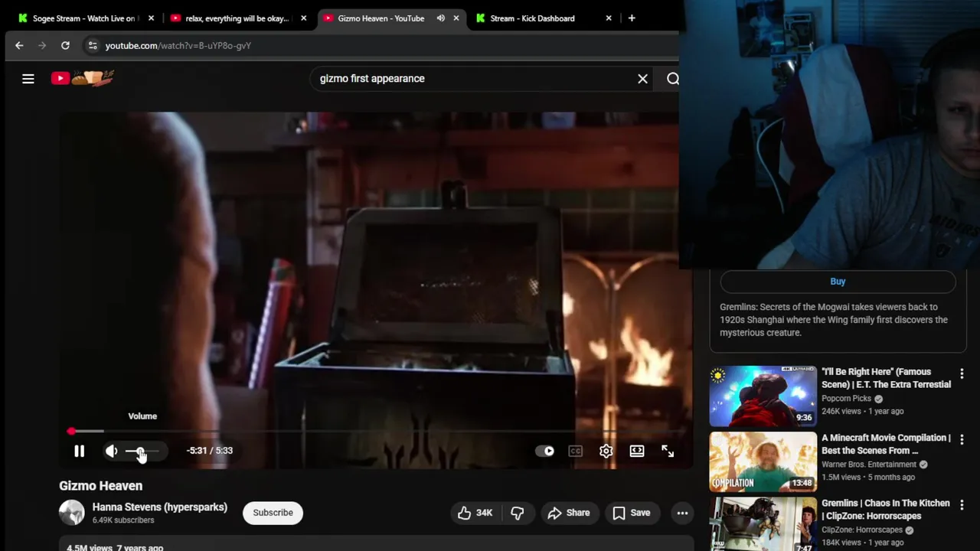Open more actions ellipsis under video

[682, 513]
